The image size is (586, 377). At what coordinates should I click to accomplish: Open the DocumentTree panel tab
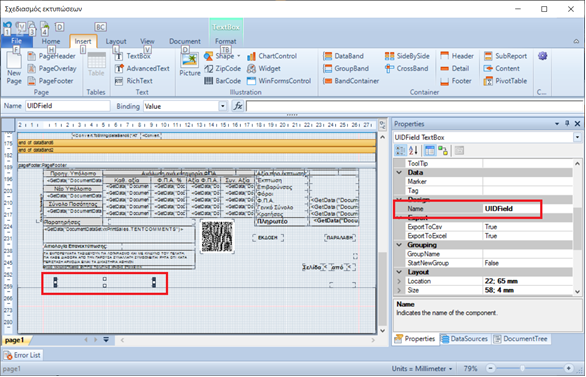coord(521,339)
